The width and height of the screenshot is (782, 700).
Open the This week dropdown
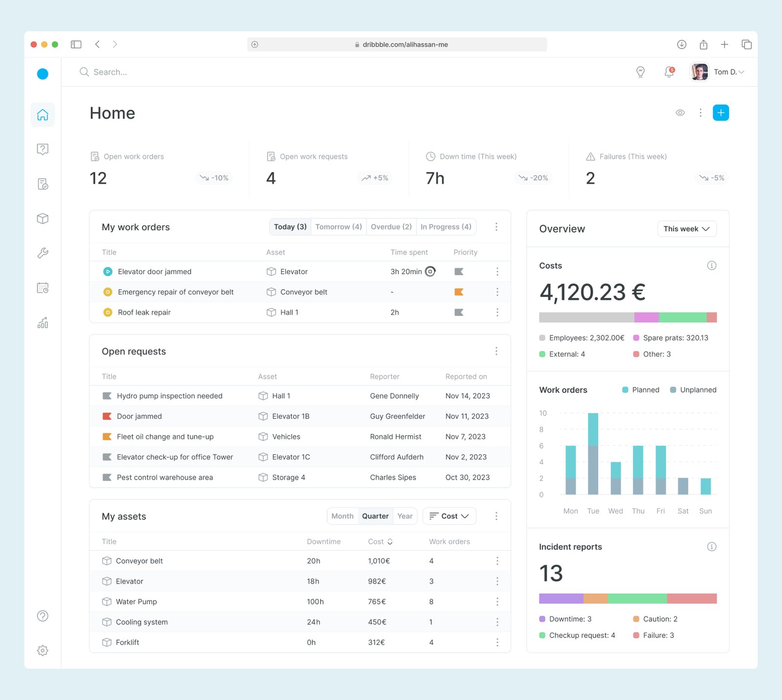pos(687,229)
